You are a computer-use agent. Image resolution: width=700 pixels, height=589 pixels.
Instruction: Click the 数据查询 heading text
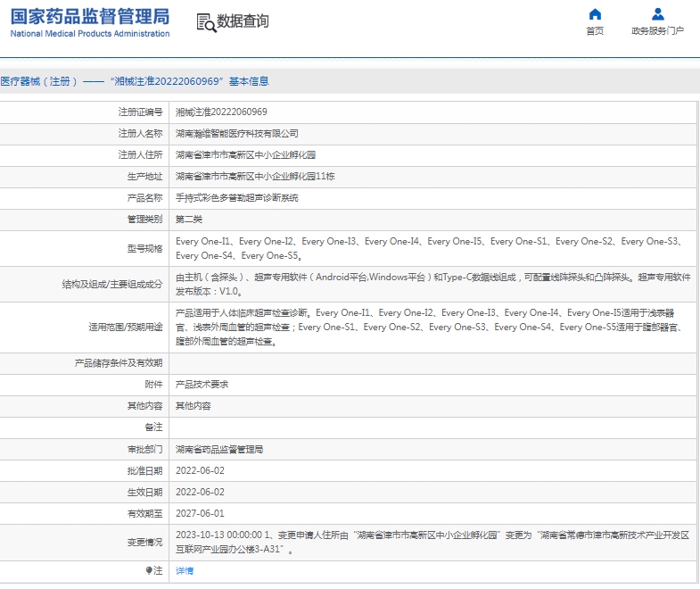coord(243,21)
